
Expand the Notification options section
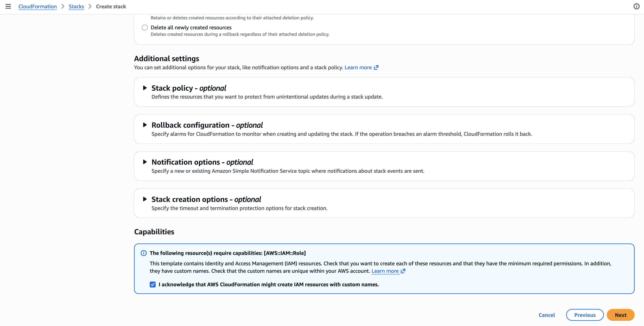click(145, 162)
